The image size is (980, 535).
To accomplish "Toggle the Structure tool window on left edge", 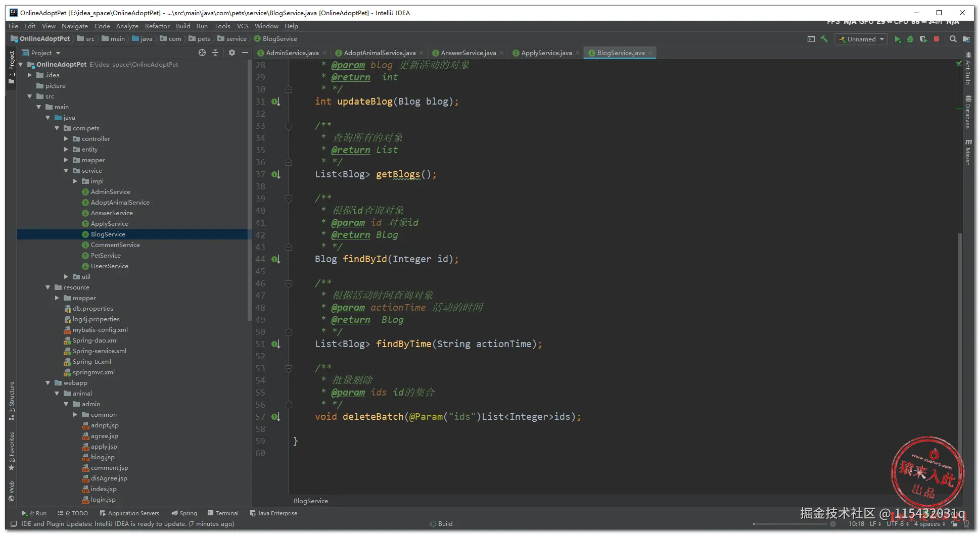I will 12,400.
